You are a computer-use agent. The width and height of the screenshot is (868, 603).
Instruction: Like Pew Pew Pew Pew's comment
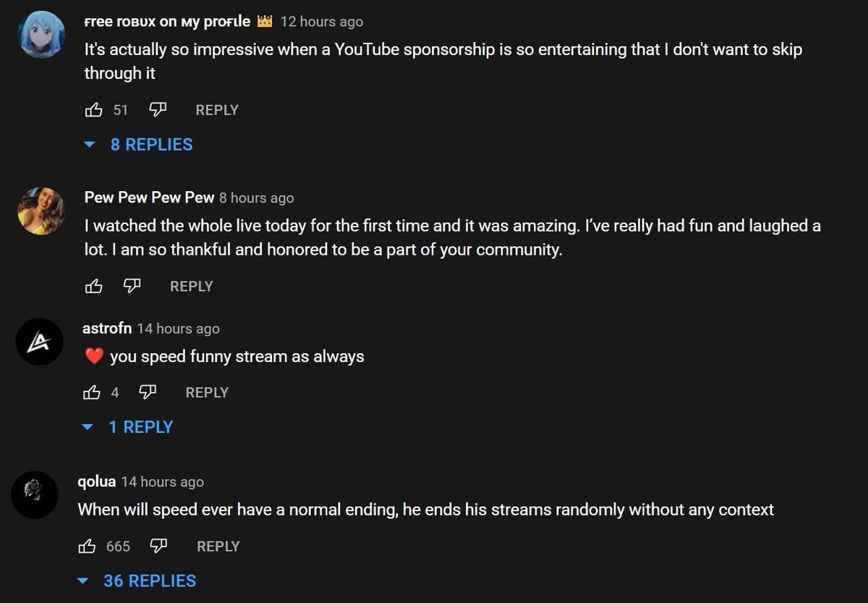94,286
